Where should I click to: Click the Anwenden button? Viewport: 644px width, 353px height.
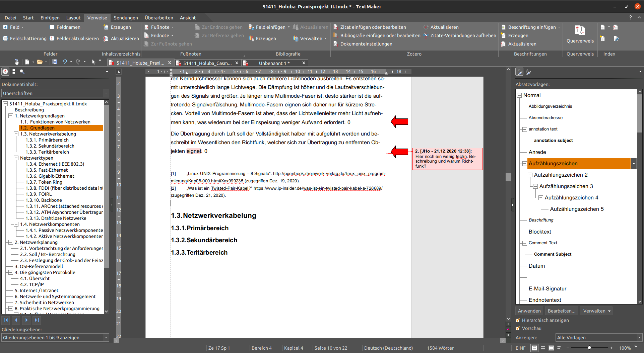click(529, 311)
